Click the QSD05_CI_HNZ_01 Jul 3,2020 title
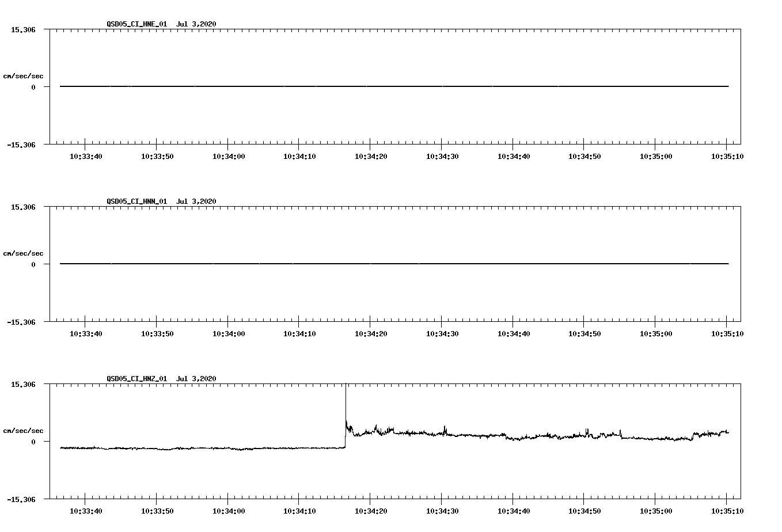Image resolution: width=782 pixels, height=532 pixels. click(162, 379)
